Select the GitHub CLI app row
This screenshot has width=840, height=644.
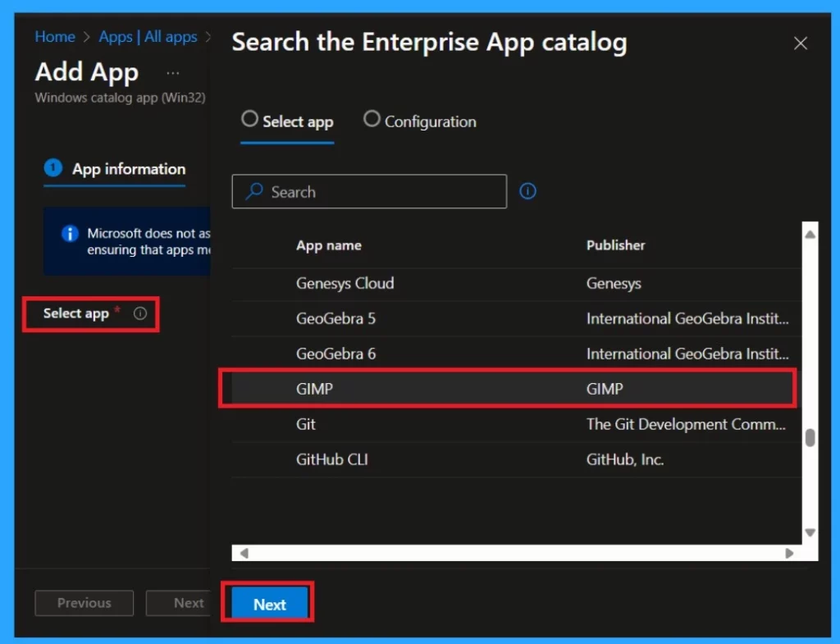[517, 459]
